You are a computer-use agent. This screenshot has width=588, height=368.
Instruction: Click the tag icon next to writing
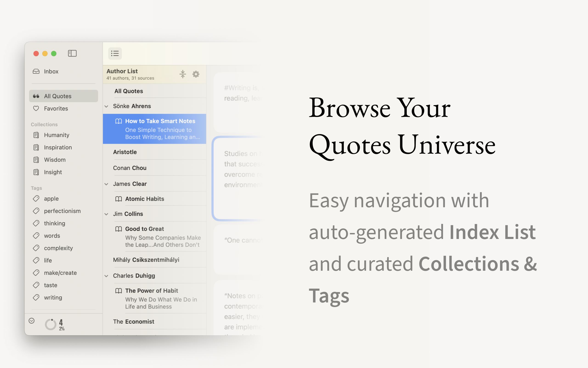click(36, 297)
